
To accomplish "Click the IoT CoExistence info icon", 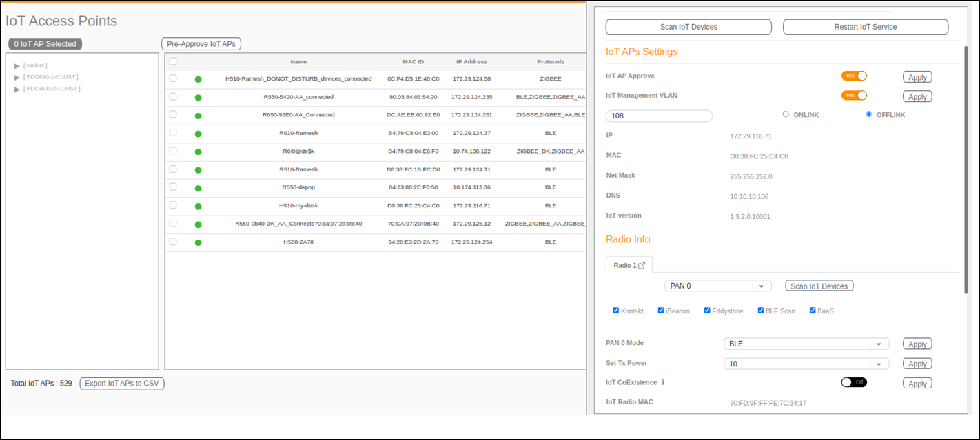I will point(663,382).
